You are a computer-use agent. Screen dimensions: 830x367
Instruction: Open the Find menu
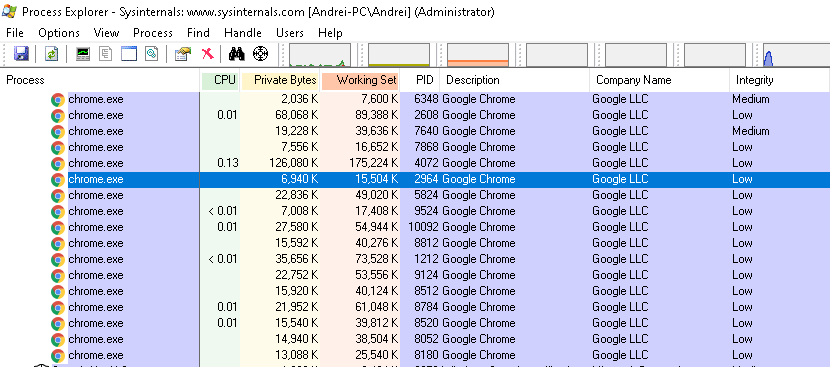tap(199, 33)
